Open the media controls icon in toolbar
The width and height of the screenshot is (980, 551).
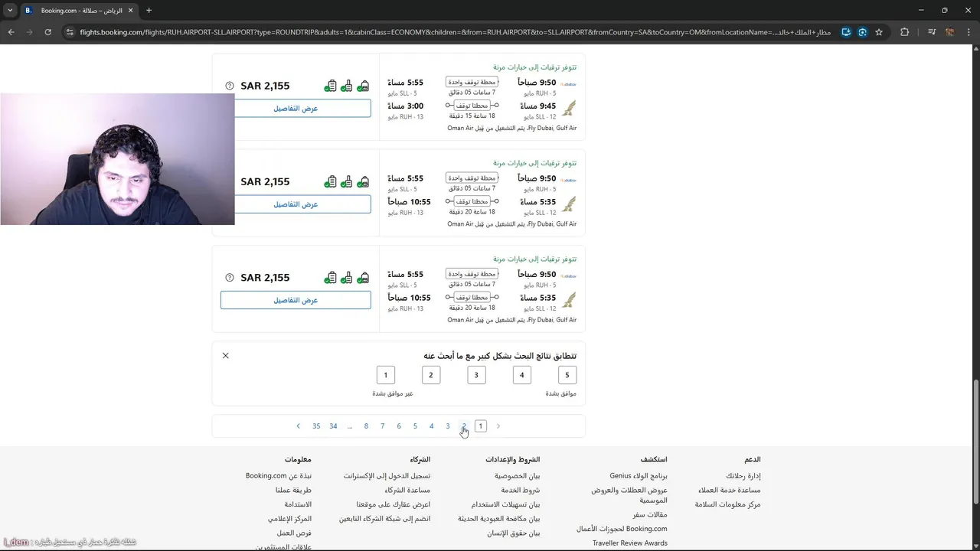click(932, 32)
